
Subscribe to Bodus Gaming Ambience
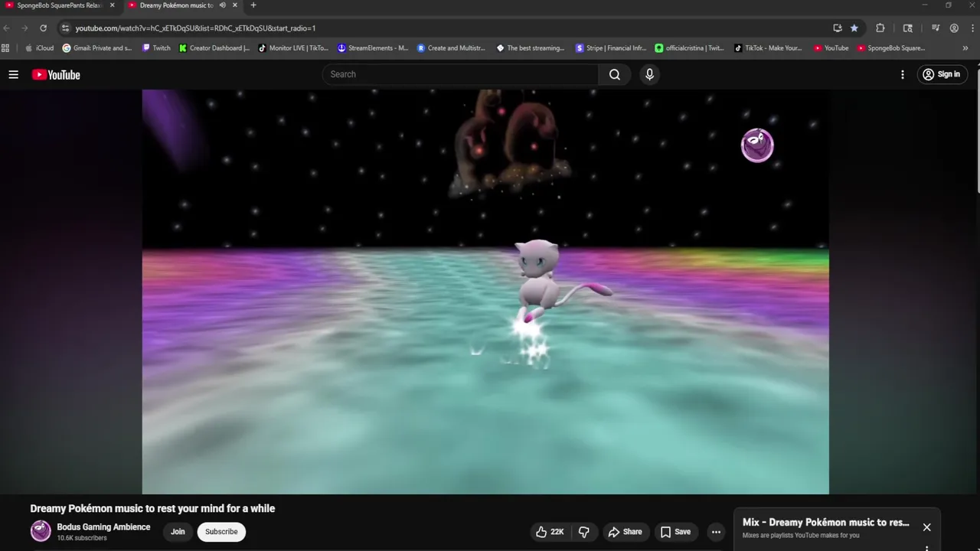[221, 532]
